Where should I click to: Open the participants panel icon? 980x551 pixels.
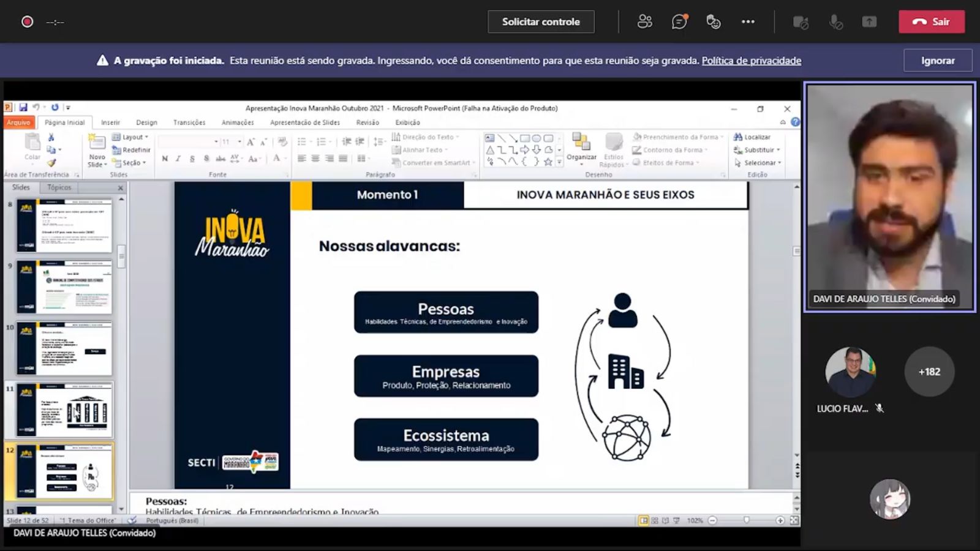(644, 22)
